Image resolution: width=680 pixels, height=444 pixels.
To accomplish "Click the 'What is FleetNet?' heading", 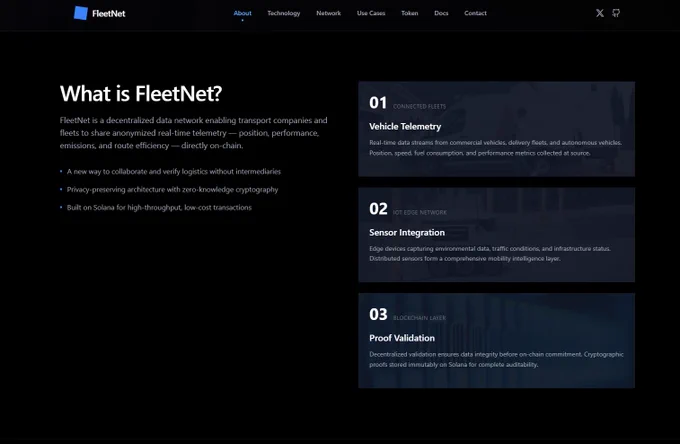I will pos(141,94).
